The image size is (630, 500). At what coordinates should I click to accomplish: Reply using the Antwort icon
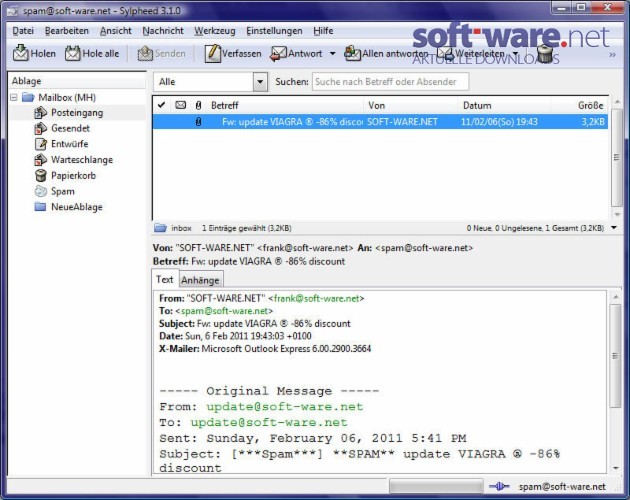(x=278, y=53)
